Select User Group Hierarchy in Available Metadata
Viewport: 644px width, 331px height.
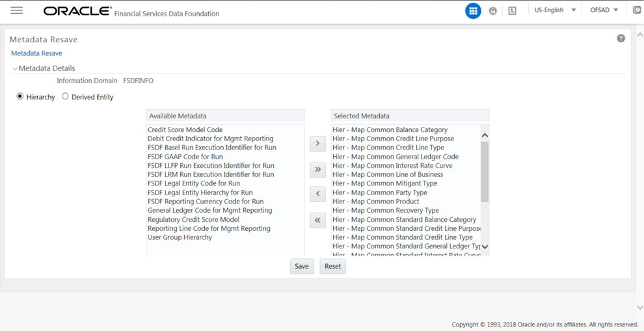tap(180, 237)
